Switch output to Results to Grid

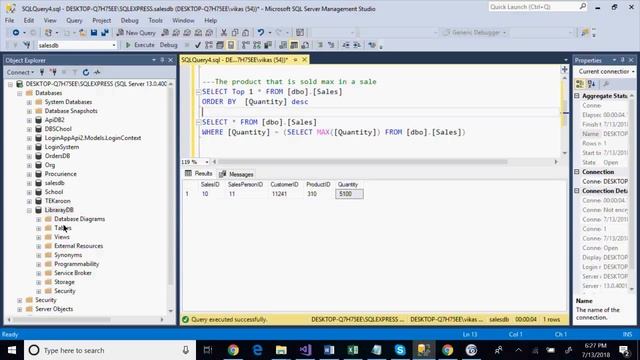(294, 45)
